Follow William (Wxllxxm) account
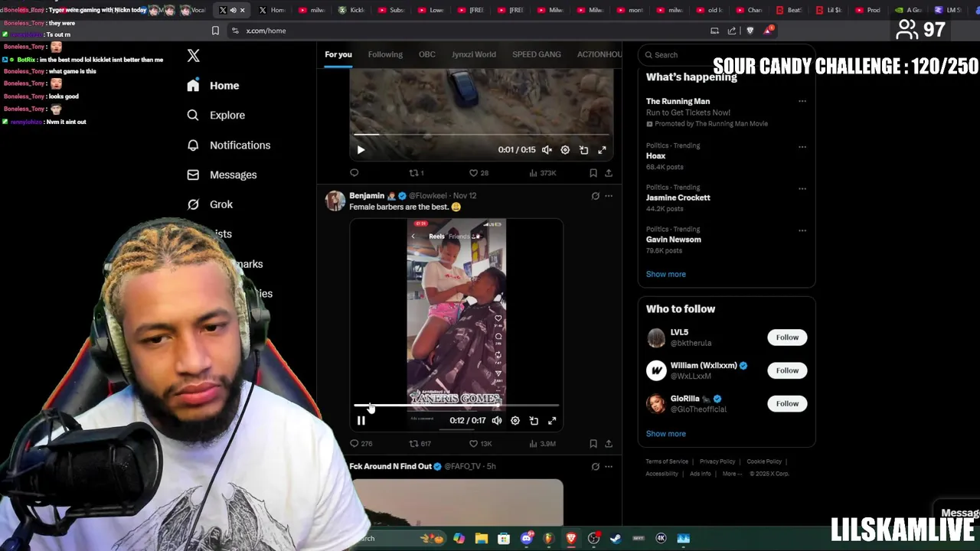 pos(787,370)
